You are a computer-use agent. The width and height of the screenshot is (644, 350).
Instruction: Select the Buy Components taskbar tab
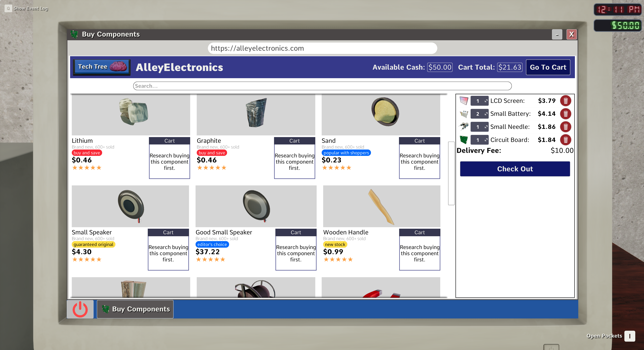click(135, 309)
